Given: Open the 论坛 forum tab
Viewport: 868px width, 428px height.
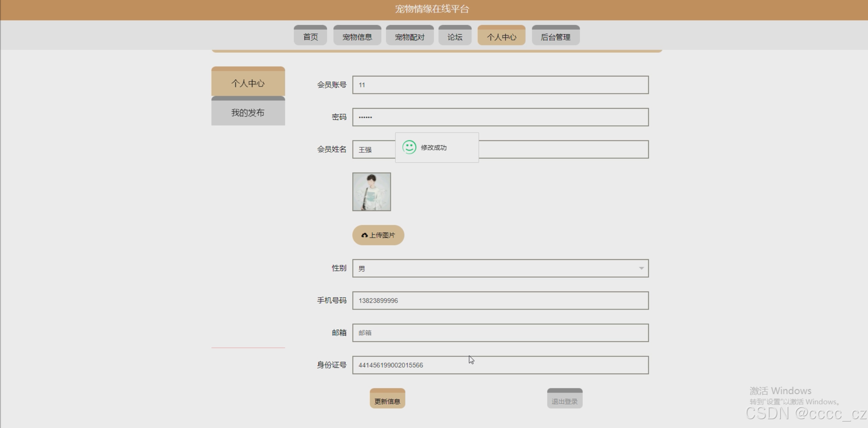Looking at the screenshot, I should tap(455, 37).
